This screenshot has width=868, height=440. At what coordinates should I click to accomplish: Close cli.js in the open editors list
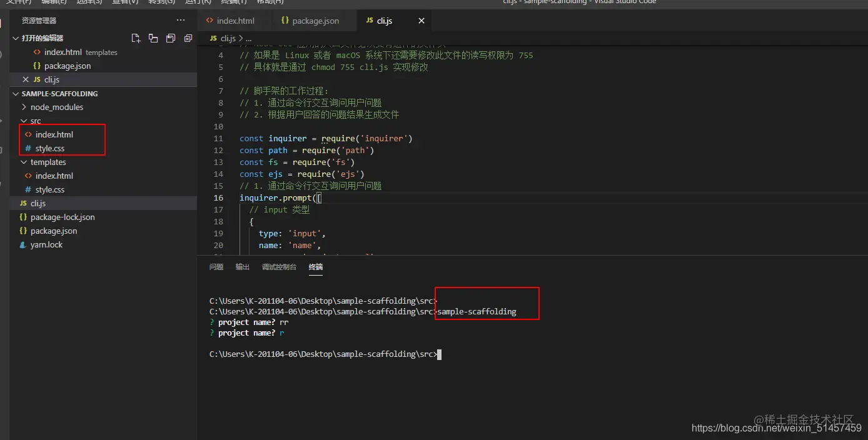[x=26, y=79]
